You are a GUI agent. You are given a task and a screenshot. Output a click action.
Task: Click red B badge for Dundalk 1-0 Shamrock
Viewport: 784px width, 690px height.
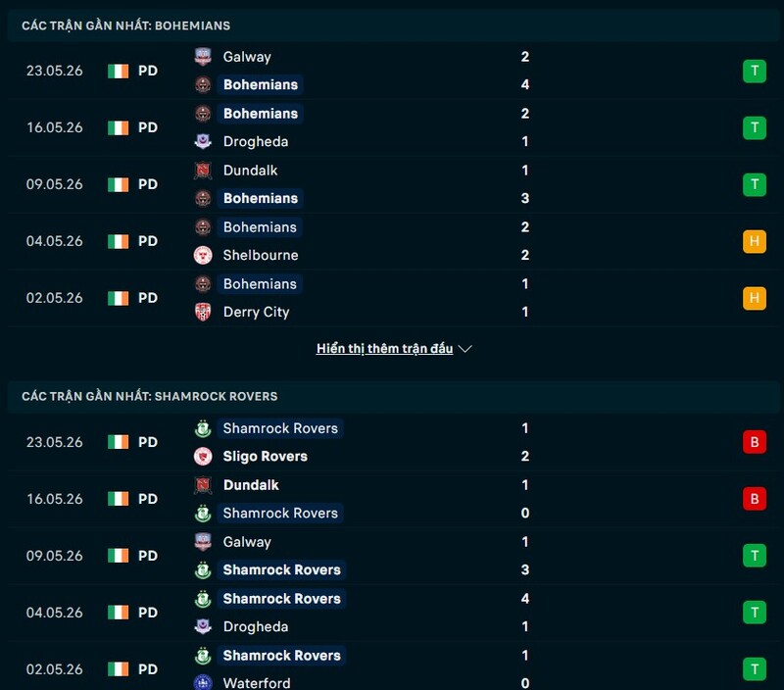755,499
